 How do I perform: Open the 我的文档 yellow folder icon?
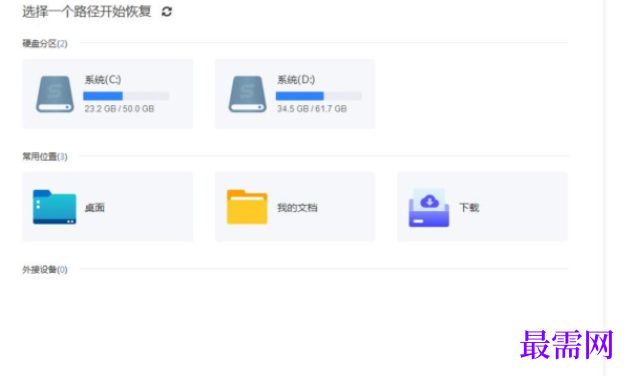[247, 207]
